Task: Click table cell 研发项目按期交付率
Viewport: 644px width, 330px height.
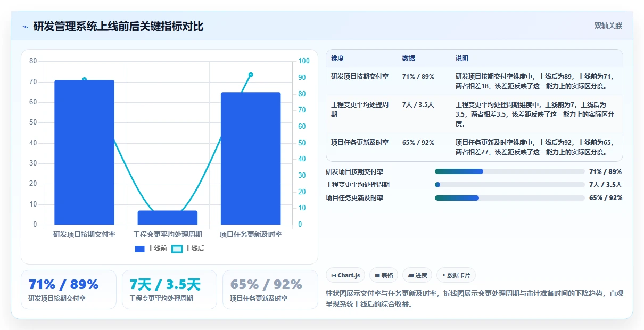Action: 360,76
